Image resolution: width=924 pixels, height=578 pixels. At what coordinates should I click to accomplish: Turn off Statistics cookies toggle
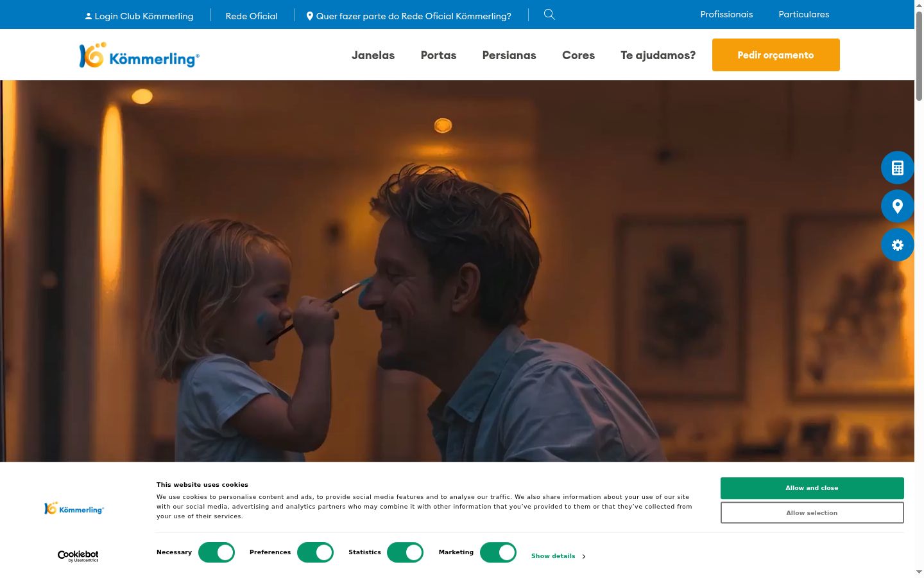coord(405,552)
